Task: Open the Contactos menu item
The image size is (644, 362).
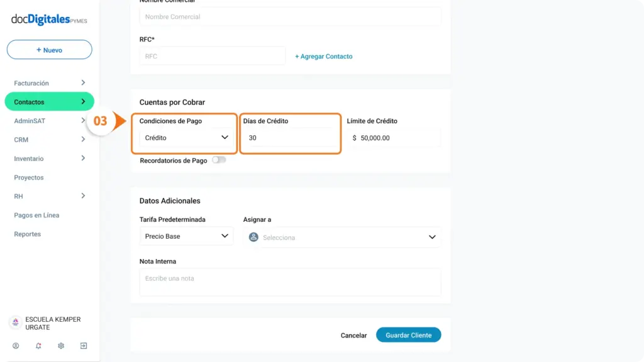Action: [x=49, y=102]
